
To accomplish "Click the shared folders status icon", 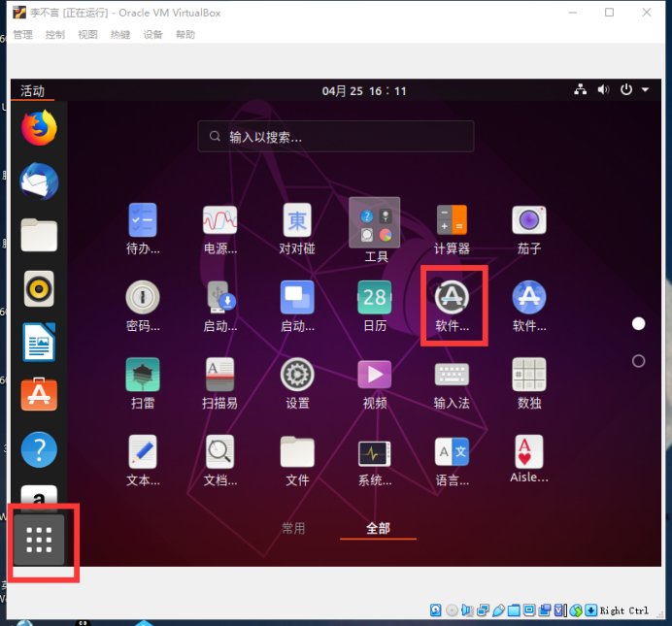I will point(514,610).
